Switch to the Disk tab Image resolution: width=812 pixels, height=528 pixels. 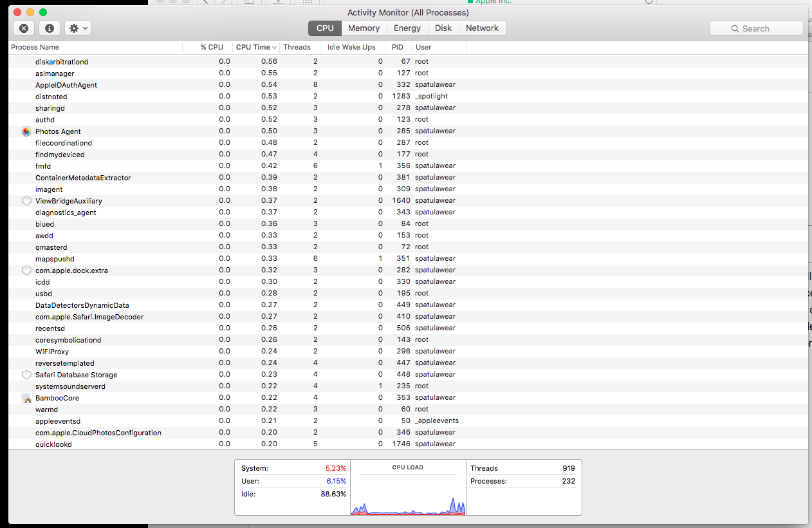(443, 28)
